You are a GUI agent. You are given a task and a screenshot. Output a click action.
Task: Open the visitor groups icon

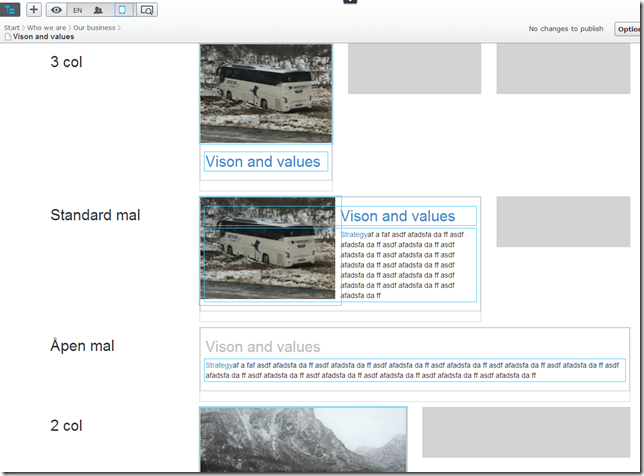coord(98,9)
